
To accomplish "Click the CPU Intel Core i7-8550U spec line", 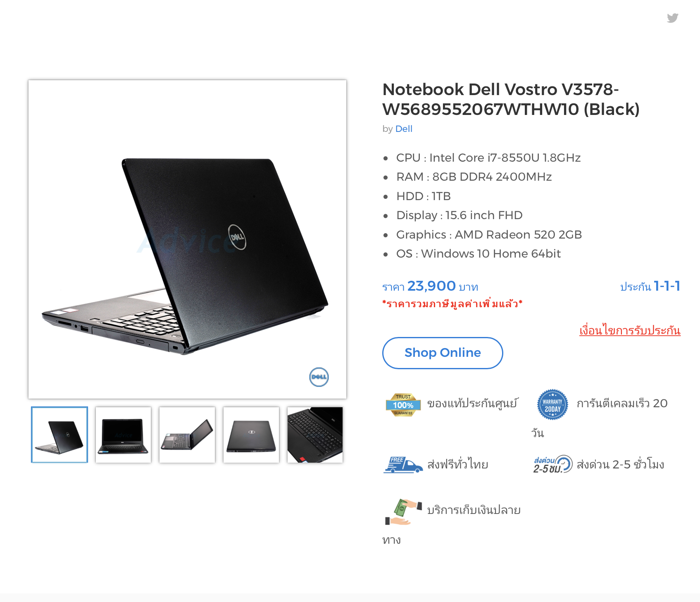I will point(488,158).
